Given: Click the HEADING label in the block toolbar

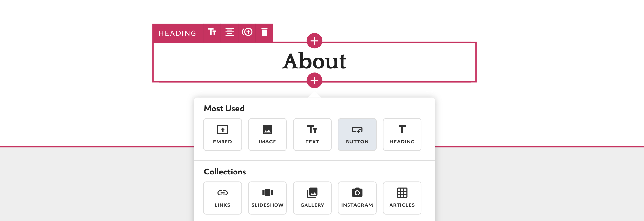Looking at the screenshot, I should tap(177, 33).
